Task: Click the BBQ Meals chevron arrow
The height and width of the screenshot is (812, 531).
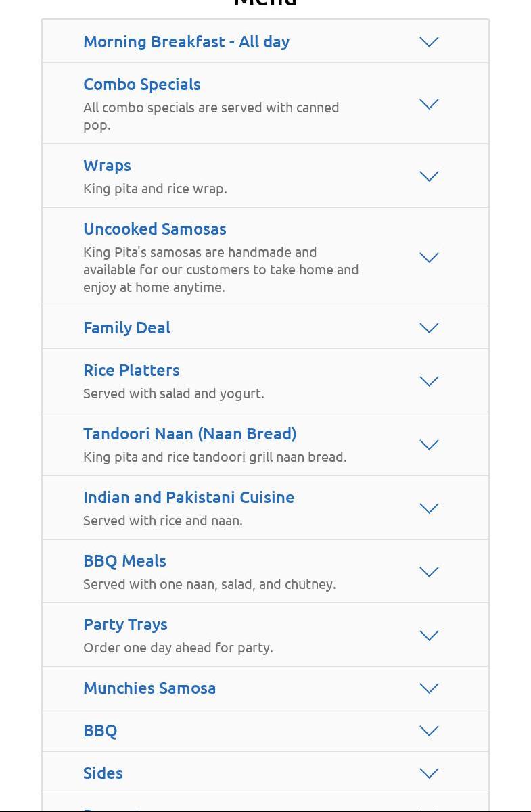Action: pos(429,572)
